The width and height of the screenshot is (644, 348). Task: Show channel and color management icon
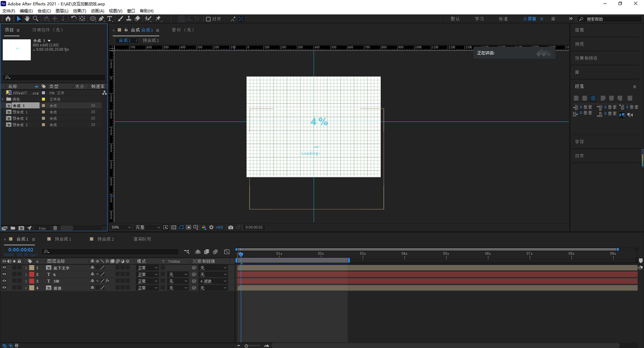pos(203,227)
